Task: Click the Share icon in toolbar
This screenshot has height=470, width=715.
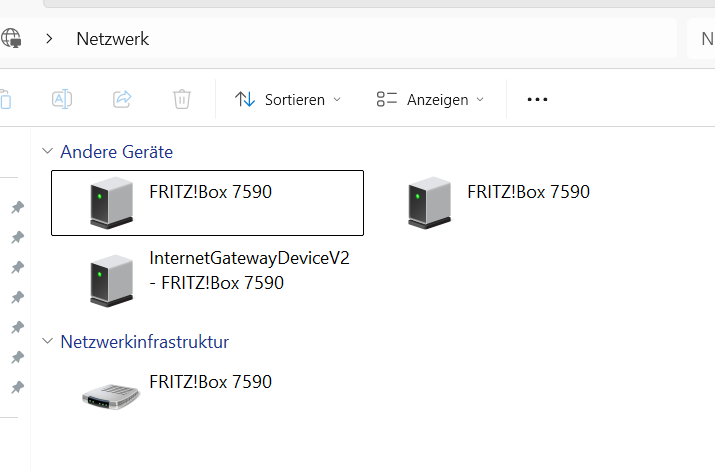Action: point(122,99)
